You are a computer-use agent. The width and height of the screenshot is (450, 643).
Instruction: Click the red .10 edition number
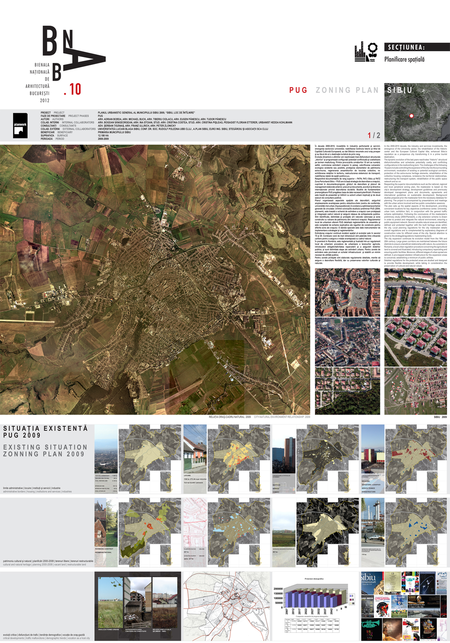(x=73, y=89)
